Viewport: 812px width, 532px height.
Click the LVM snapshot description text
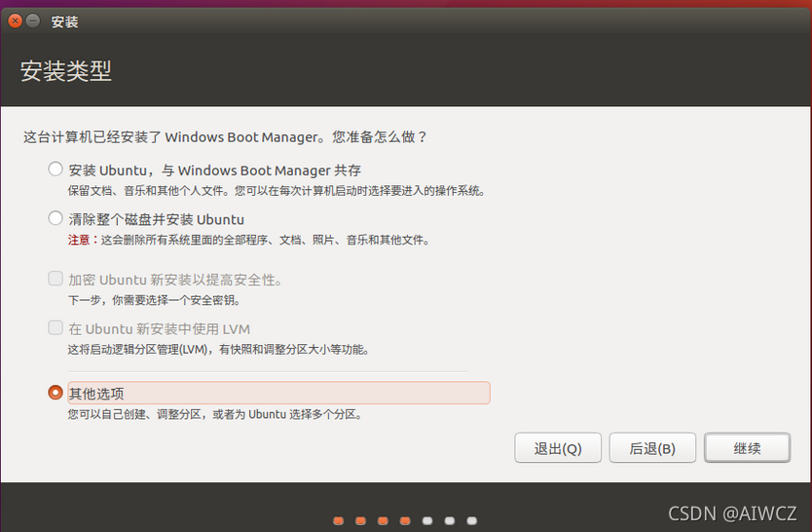coord(218,350)
